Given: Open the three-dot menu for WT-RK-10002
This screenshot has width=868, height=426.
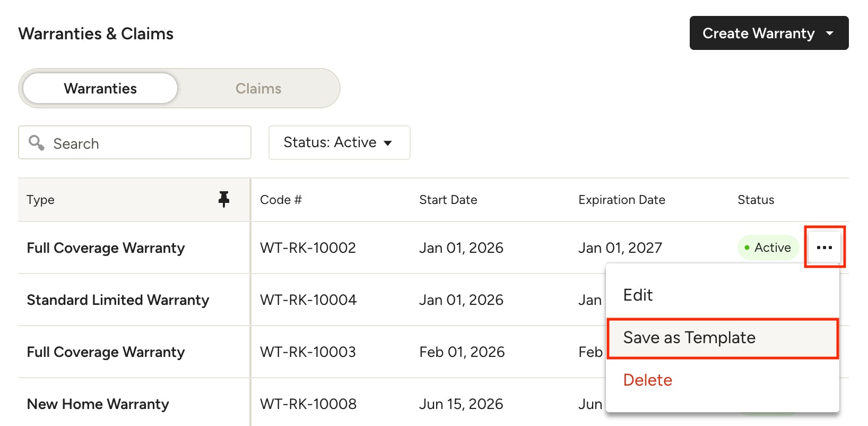Looking at the screenshot, I should click(x=824, y=248).
